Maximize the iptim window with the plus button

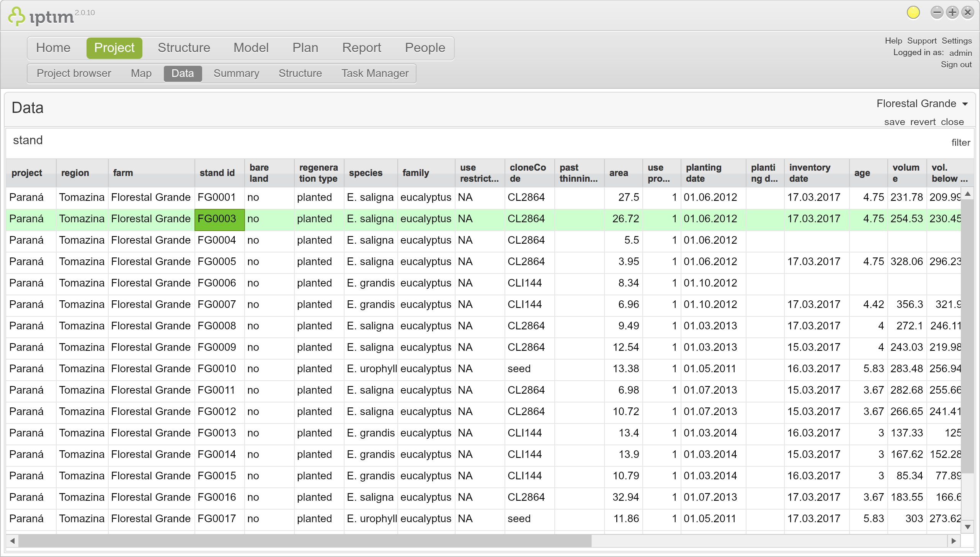click(x=952, y=13)
